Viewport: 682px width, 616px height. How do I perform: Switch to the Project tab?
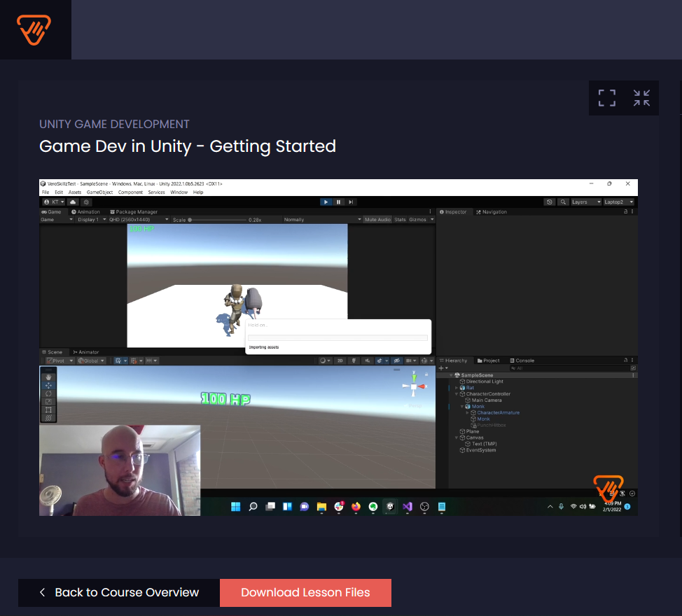coord(489,360)
